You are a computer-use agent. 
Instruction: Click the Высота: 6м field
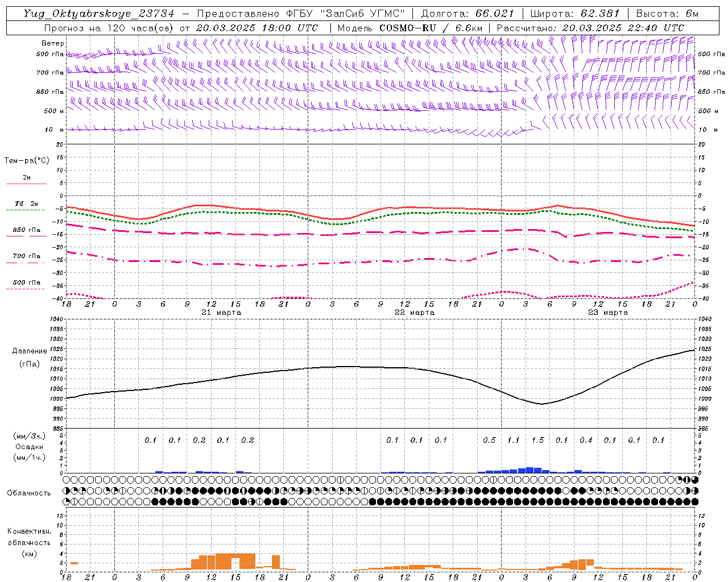coord(667,14)
